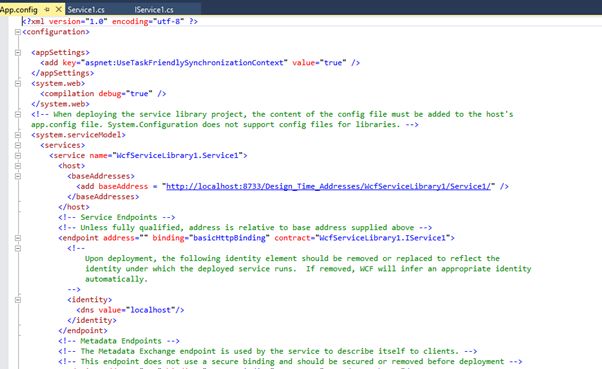The image size is (602, 369).
Task: Click the 'identity under which the deployed' comment line
Action: (308, 269)
